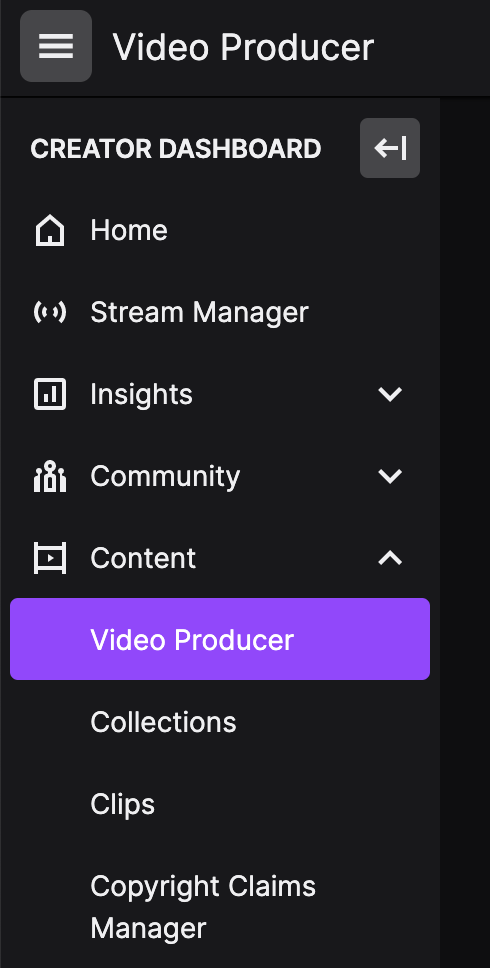
Task: Click the Video Producer page title
Action: pos(243,46)
